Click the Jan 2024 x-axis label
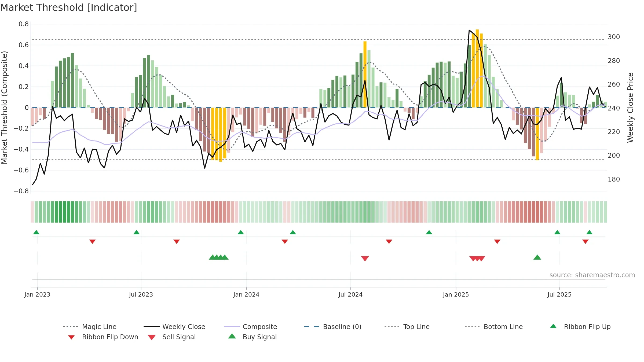Viewport: 644px width, 362px height. [x=246, y=294]
